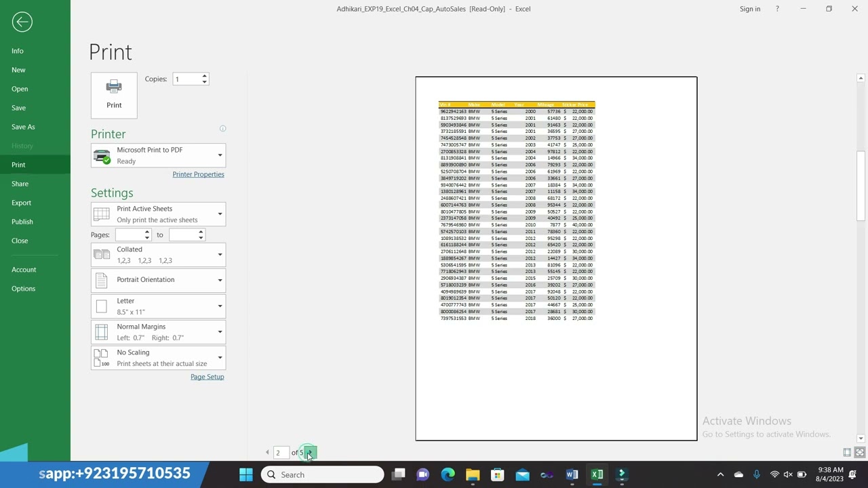Click the OneDrive cloud tray icon
868x488 pixels.
[x=738, y=474]
